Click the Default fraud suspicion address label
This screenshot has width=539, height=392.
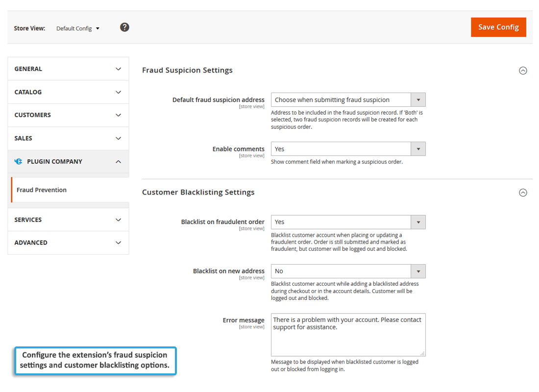click(218, 100)
